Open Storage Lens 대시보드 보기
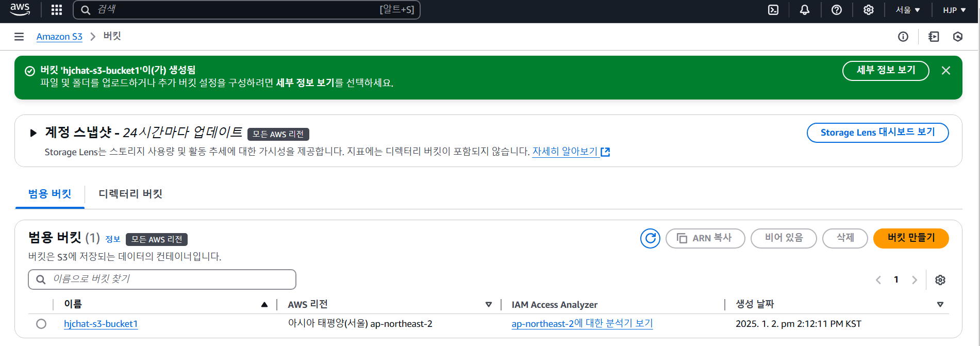Screen dimensions: 980x346 877,133
